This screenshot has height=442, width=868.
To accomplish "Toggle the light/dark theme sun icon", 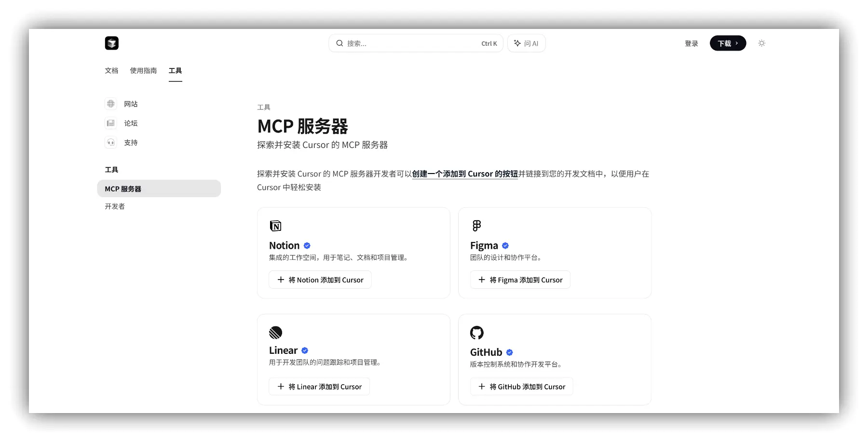I will click(x=761, y=43).
